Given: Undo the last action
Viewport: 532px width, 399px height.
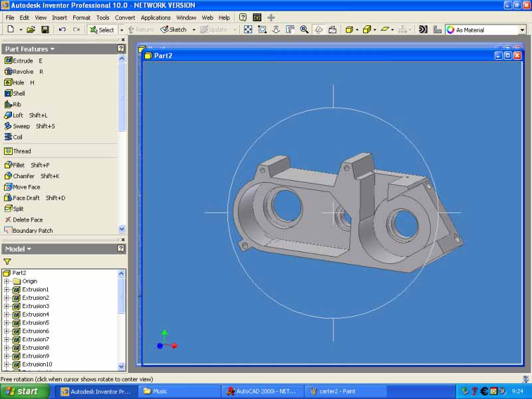Looking at the screenshot, I should click(62, 29).
